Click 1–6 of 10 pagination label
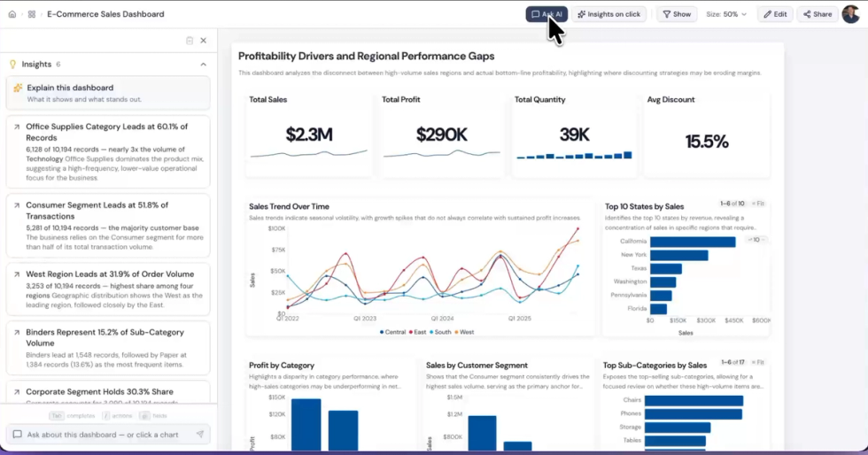This screenshot has height=455, width=868. (732, 204)
